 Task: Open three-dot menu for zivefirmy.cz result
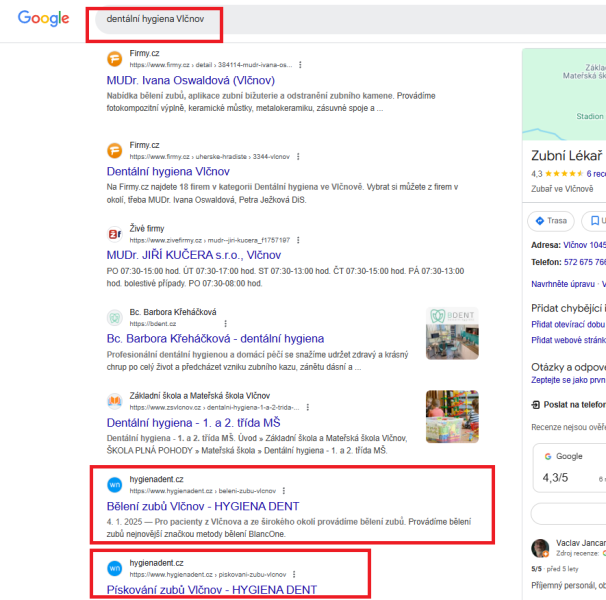point(298,240)
